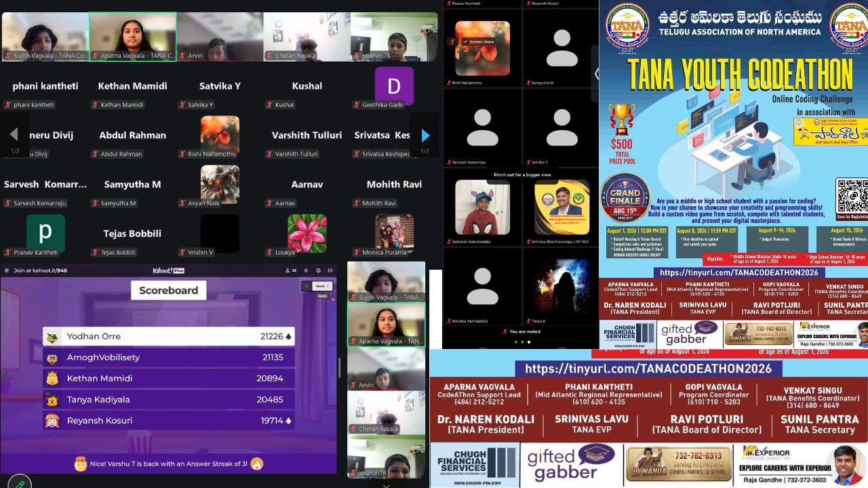
Task: Click Chugh Financial Services logo in bottom banner
Action: tap(475, 465)
